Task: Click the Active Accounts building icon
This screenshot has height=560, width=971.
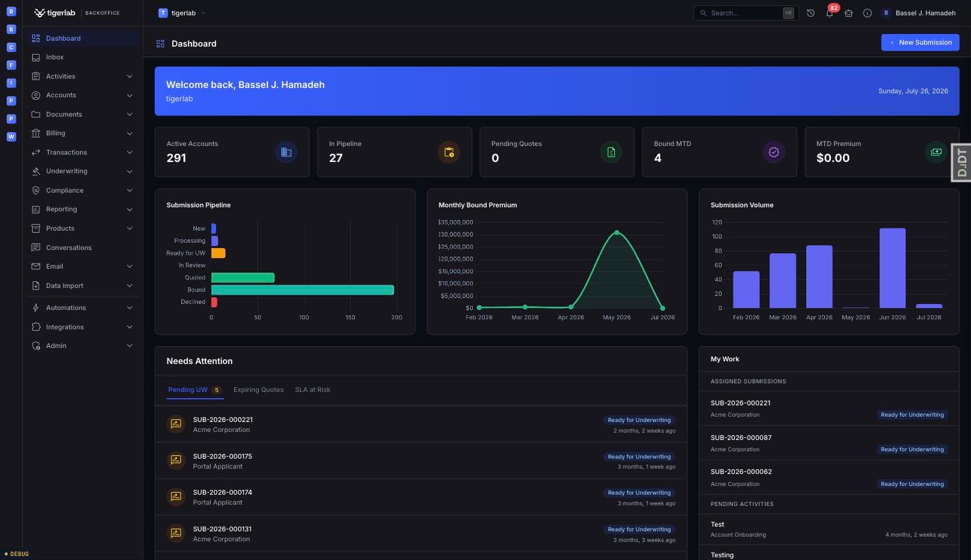Action: pos(286,152)
